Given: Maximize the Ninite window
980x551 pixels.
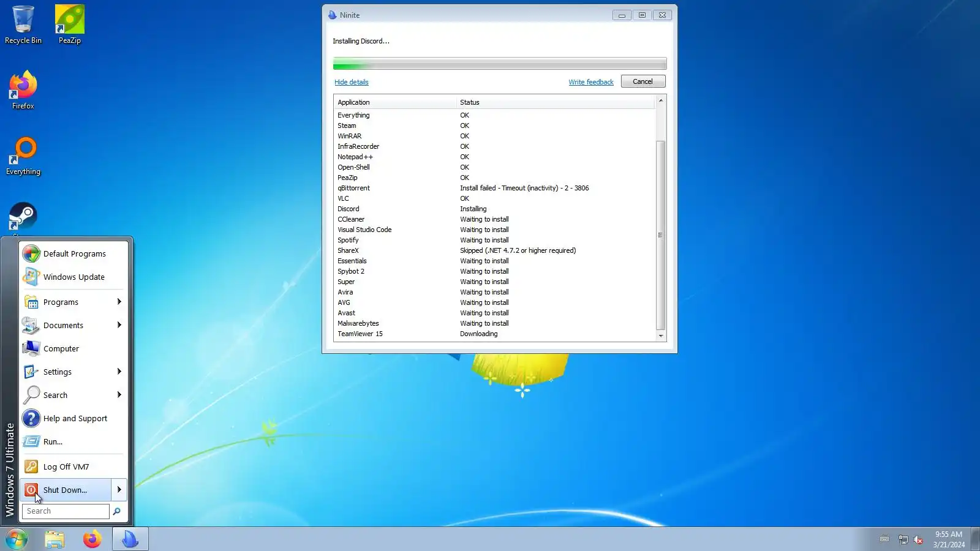Looking at the screenshot, I should [x=642, y=15].
